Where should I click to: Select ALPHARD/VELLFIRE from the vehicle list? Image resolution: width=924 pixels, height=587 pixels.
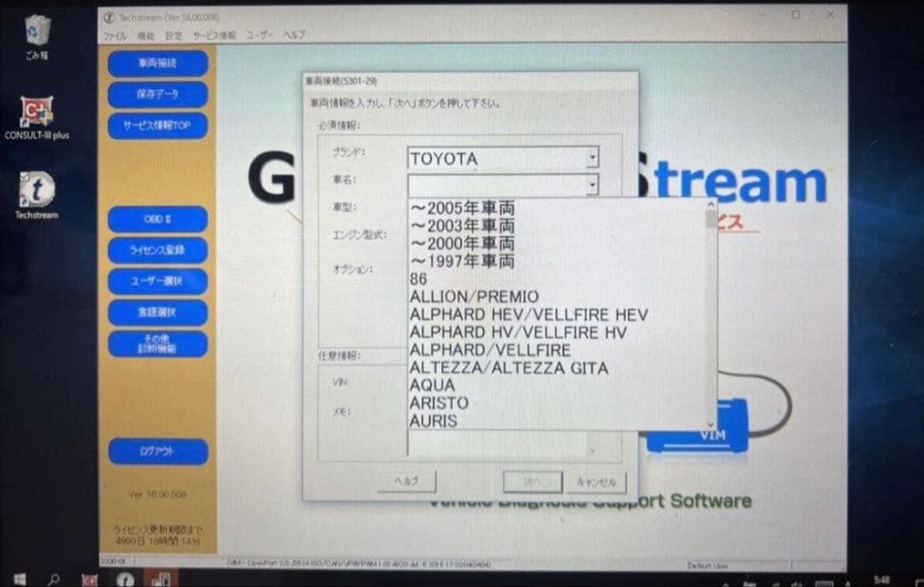489,350
